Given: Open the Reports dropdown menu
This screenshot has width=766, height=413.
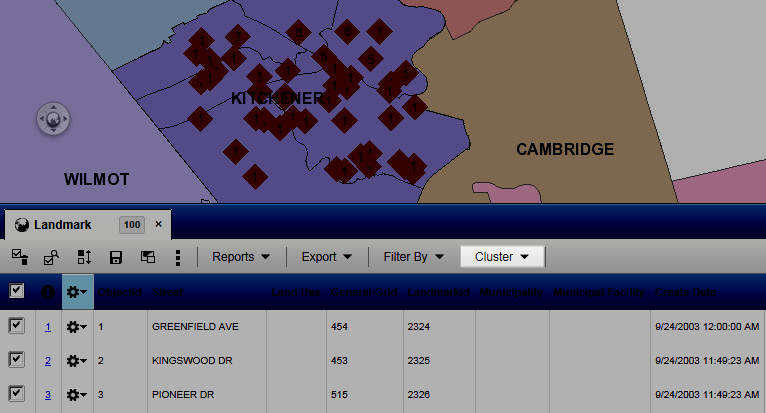Looking at the screenshot, I should point(241,257).
